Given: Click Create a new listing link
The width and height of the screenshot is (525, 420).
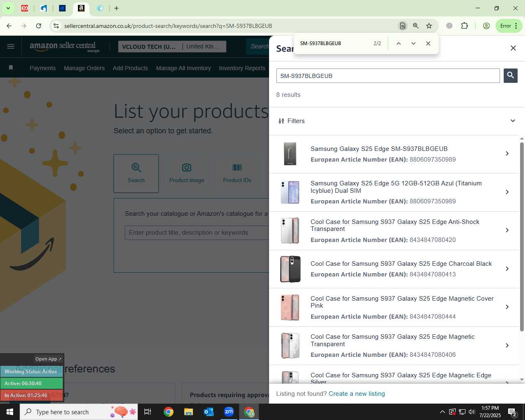Looking at the screenshot, I should tap(357, 394).
